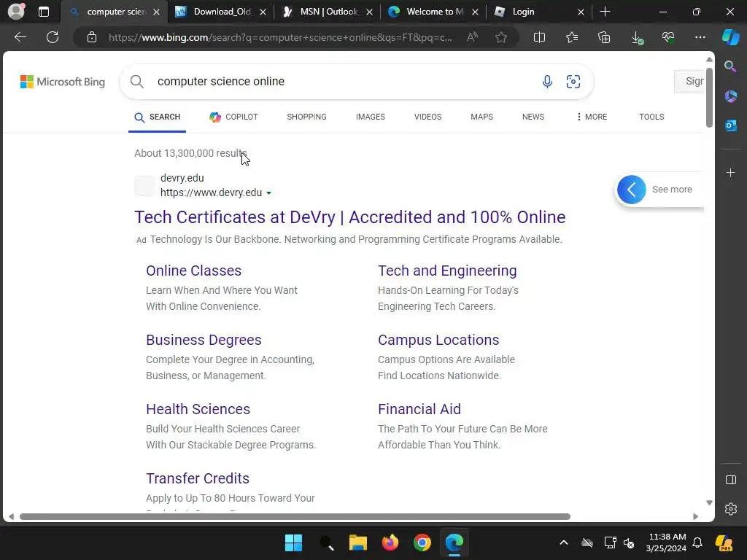This screenshot has height=560, width=747.
Task: Open Copilot from the toolbar corner
Action: pos(730,37)
